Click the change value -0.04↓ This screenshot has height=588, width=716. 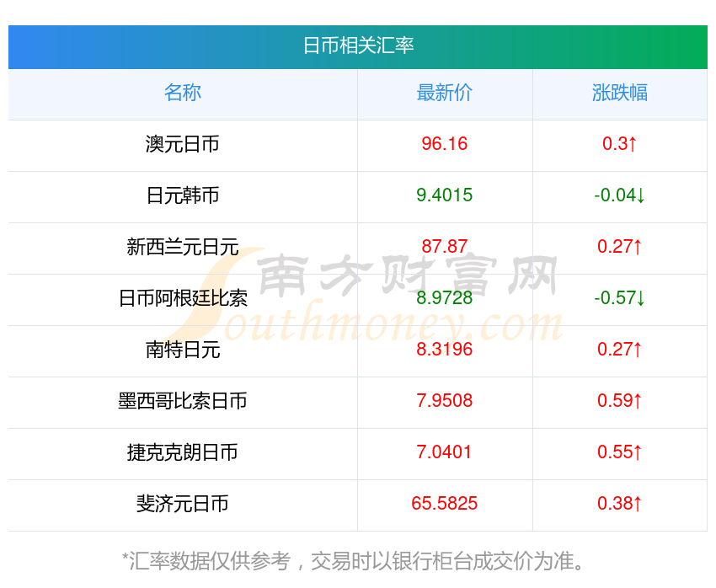(x=620, y=195)
